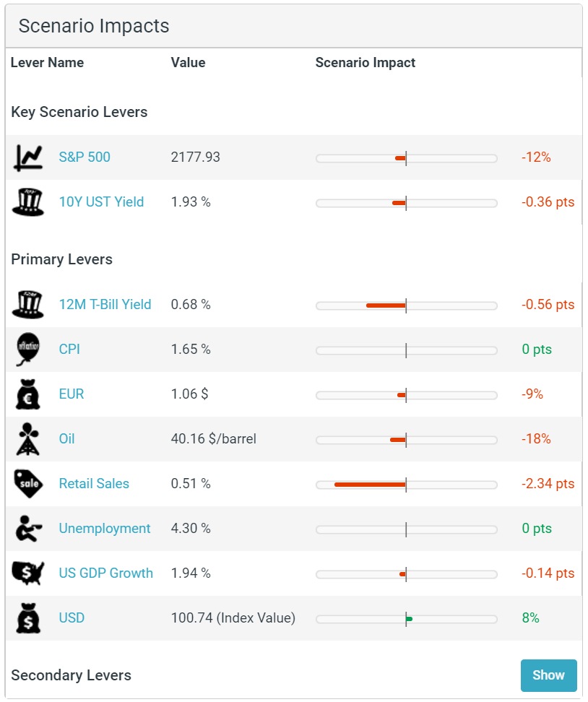
Task: Click the Scenario Impact column header
Action: pos(365,63)
